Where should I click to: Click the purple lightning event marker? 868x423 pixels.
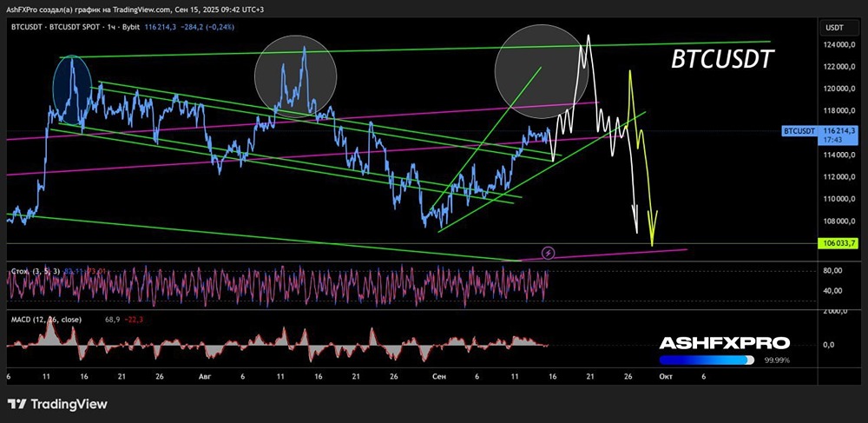[x=549, y=253]
